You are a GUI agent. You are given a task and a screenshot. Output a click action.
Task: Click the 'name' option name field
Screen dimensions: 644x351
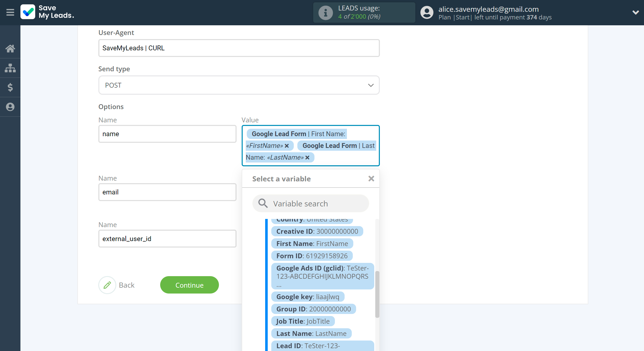pyautogui.click(x=167, y=134)
